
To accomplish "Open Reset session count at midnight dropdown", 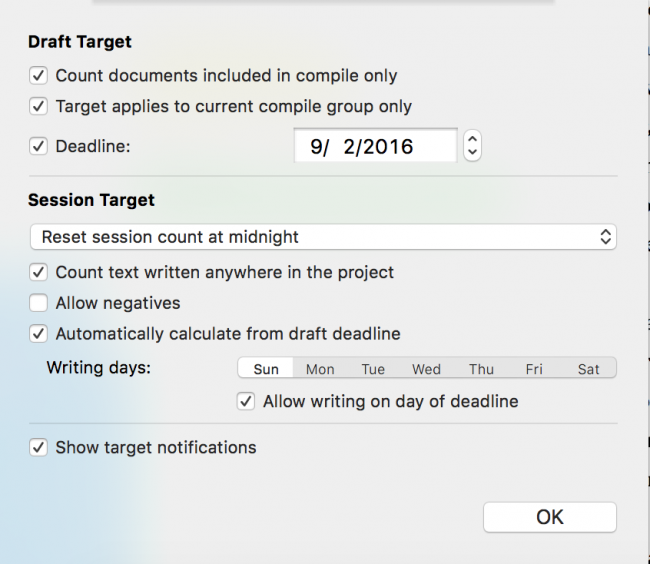I will point(323,237).
